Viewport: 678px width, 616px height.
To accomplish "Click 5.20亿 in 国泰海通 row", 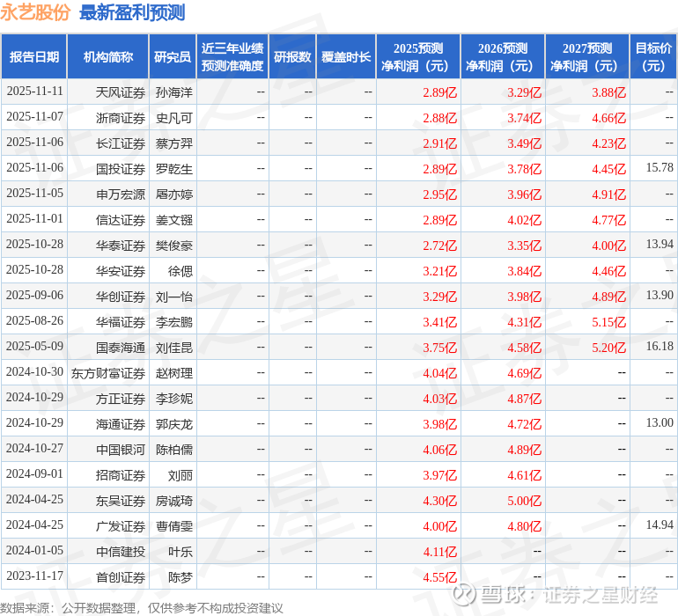I will tap(608, 347).
